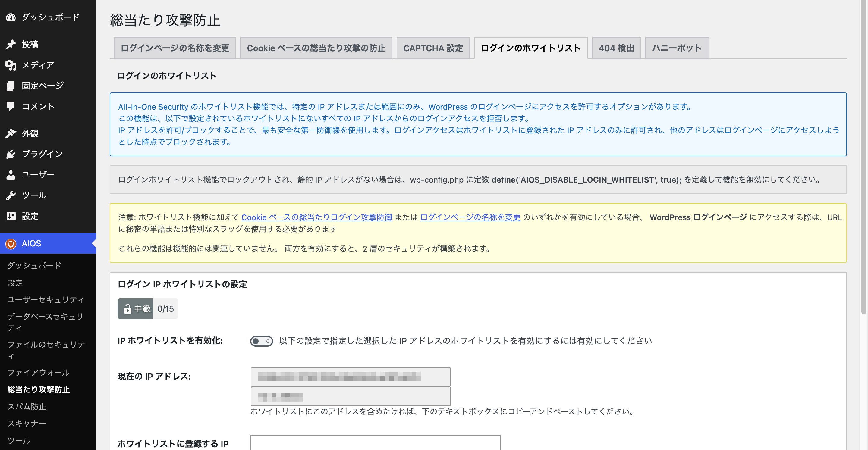The height and width of the screenshot is (450, 868).
Task: Switch to the 404 検出 tab
Action: click(x=616, y=48)
